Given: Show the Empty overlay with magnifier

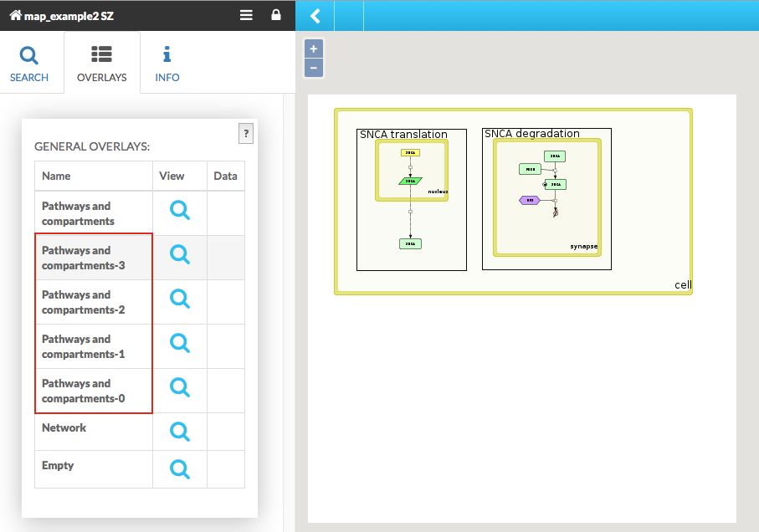Looking at the screenshot, I should [180, 469].
